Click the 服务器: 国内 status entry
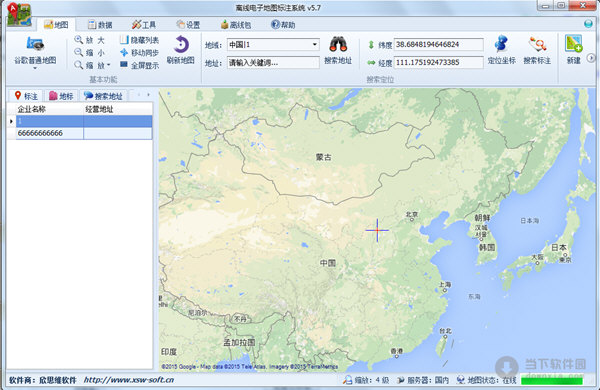The width and height of the screenshot is (600, 390). pos(423,380)
